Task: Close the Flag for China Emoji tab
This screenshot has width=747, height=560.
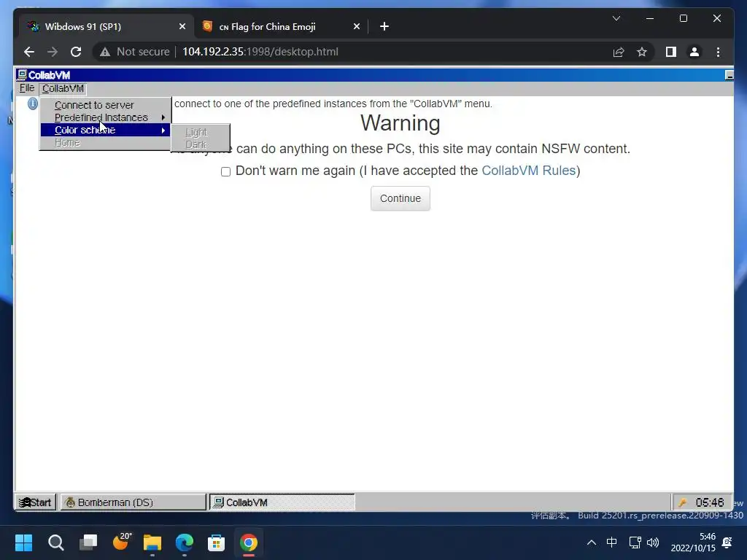Action: [x=356, y=27]
